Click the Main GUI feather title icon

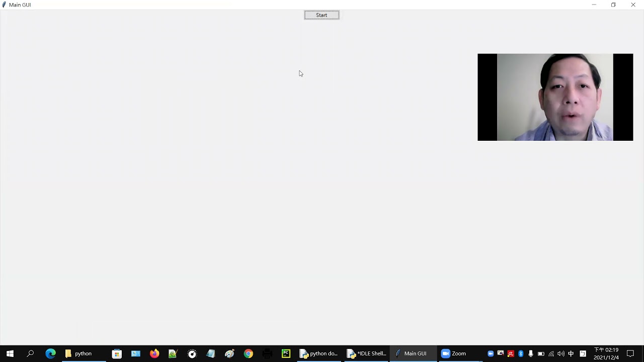(4, 5)
